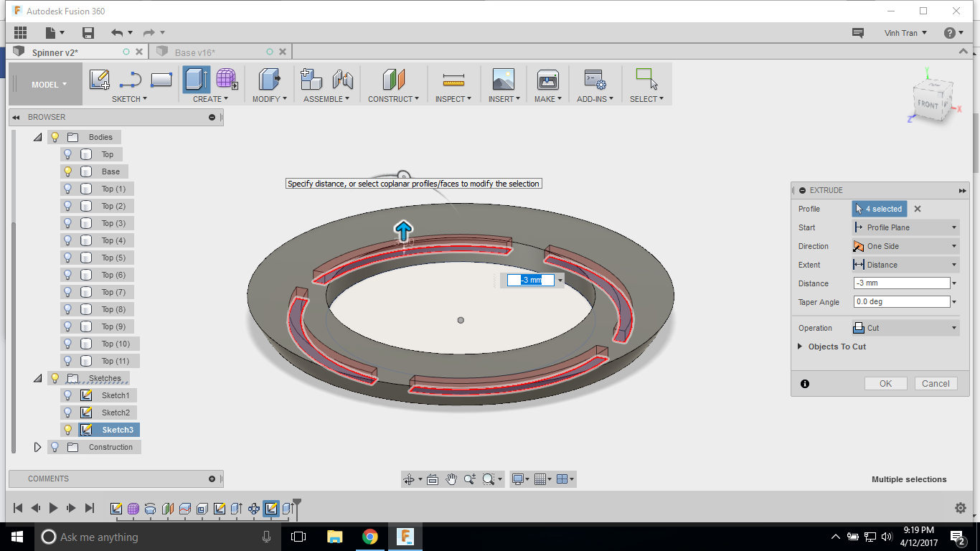Select the Line sketch tool icon

point(131,80)
